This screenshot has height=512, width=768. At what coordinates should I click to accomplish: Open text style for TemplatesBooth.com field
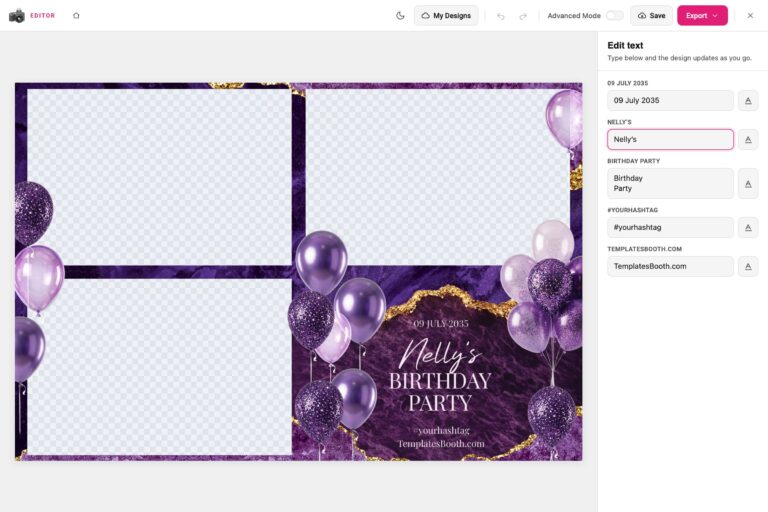pyautogui.click(x=748, y=267)
